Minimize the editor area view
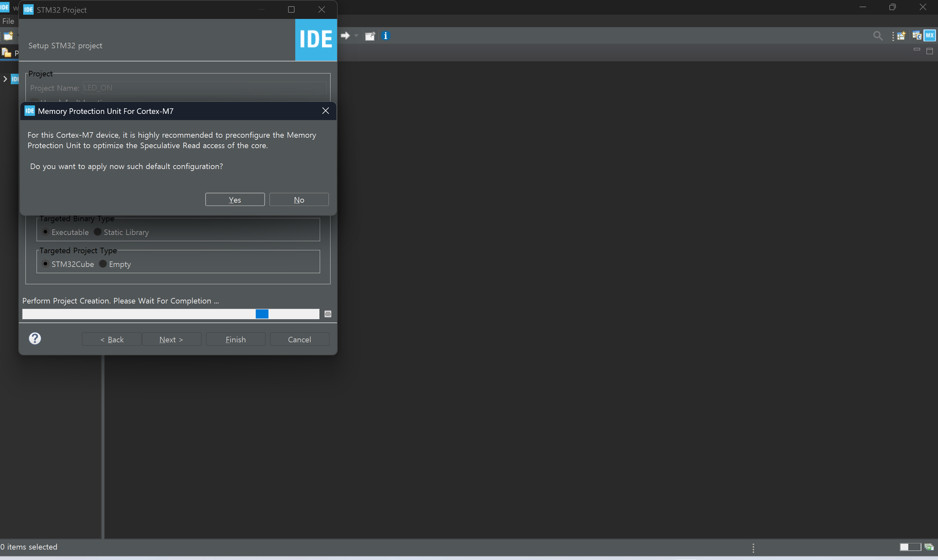The height and width of the screenshot is (560, 938). coord(917,50)
